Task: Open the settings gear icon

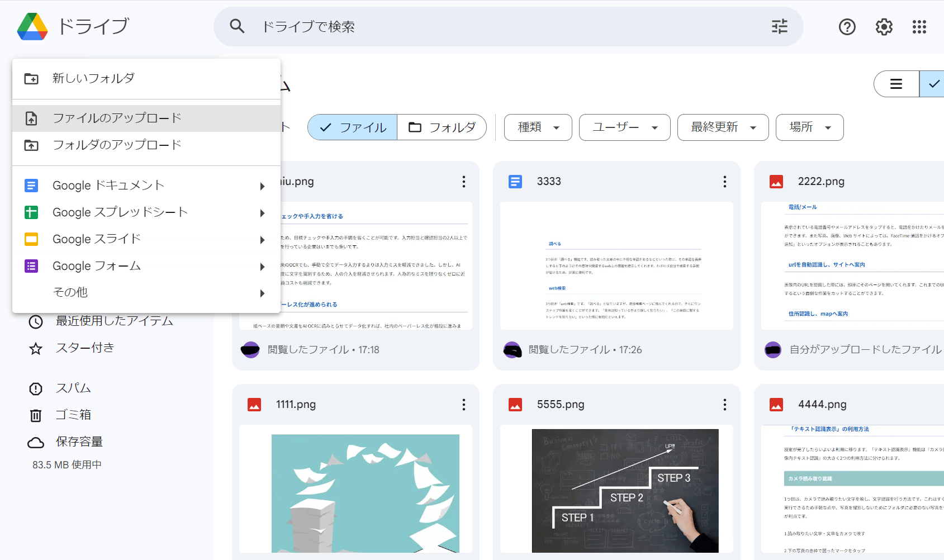Action: tap(884, 26)
